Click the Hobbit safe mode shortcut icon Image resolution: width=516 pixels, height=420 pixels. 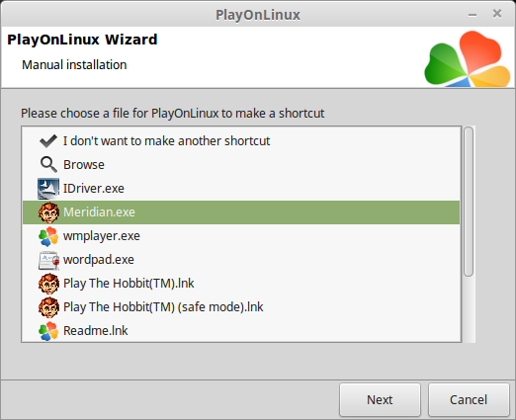[48, 307]
